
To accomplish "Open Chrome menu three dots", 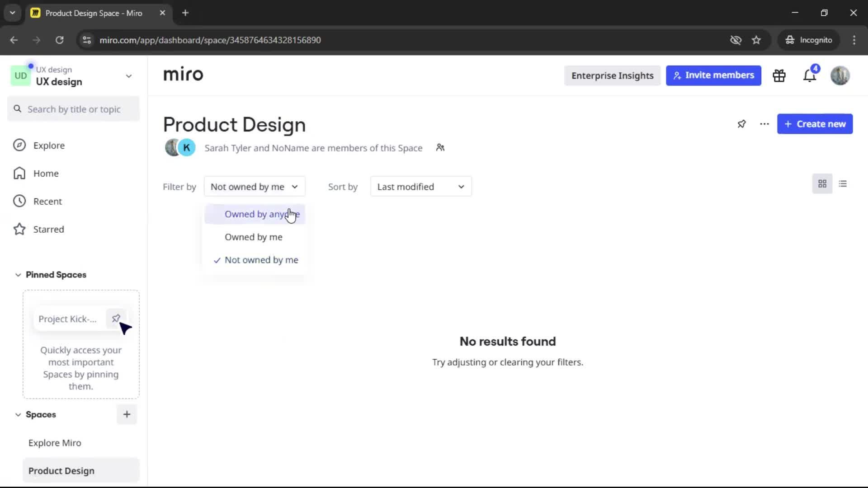I will 854,40.
